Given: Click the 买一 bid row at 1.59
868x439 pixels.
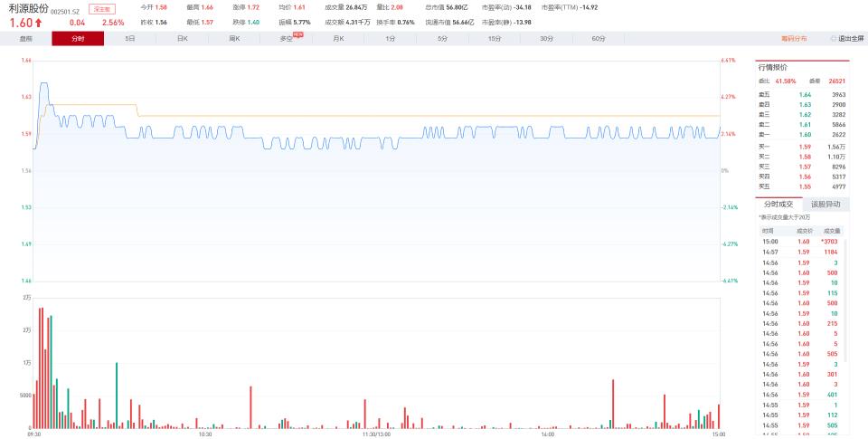Looking at the screenshot, I should [802, 147].
